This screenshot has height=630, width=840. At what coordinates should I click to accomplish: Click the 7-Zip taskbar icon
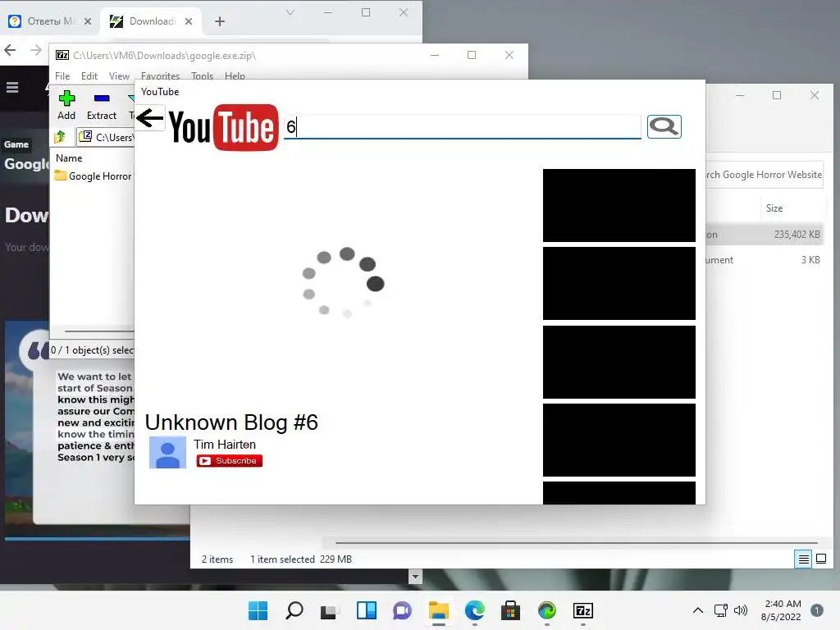583,610
